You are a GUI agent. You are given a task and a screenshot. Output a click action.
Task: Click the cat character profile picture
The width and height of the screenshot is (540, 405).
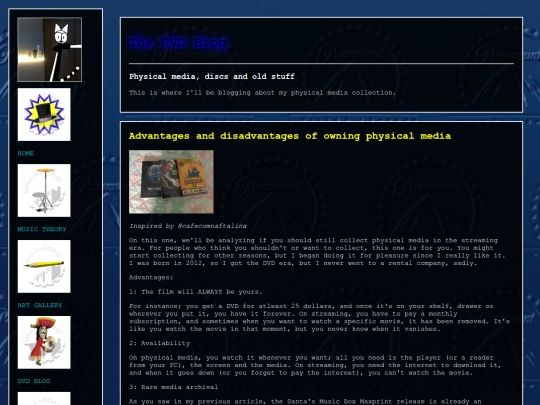point(50,50)
